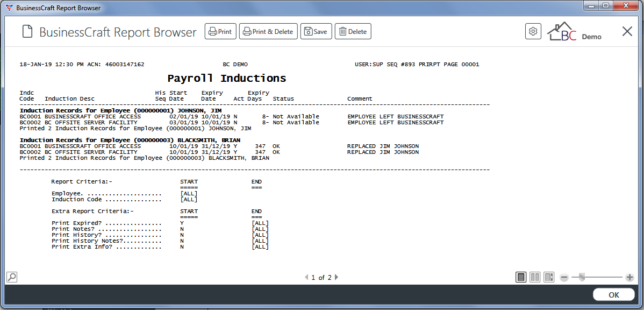Click "Printed 2 Induction Records" line for JOHNSON, JIM

pos(135,128)
